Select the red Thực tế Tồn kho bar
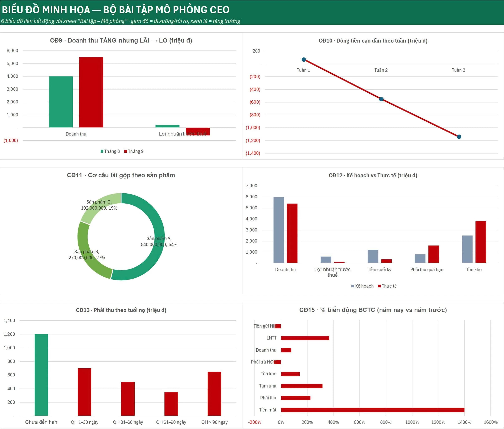Image resolution: width=504 pixels, height=429 pixels. tap(481, 242)
